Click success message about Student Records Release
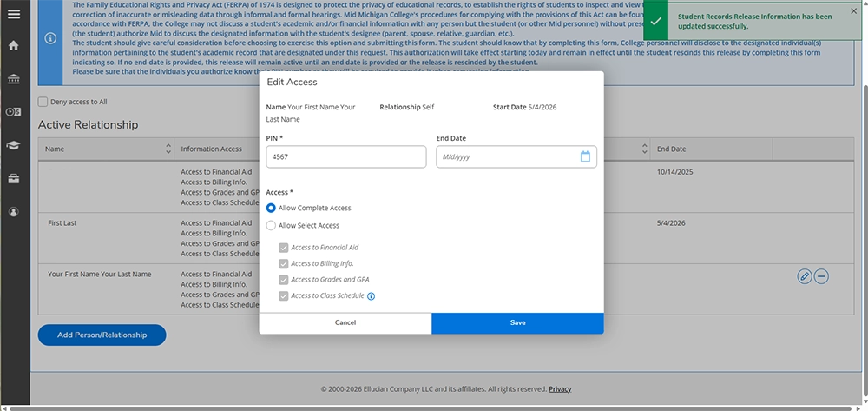The image size is (868, 411). (755, 21)
